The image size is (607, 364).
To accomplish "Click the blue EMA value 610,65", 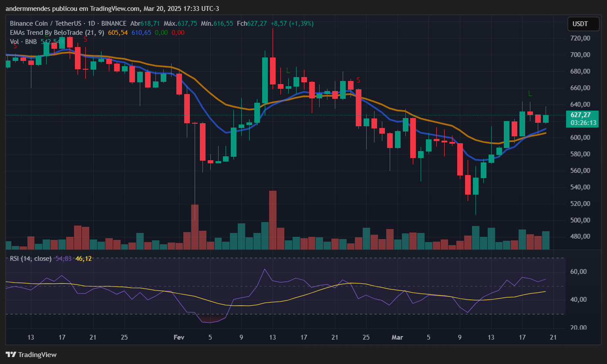I will pyautogui.click(x=141, y=32).
